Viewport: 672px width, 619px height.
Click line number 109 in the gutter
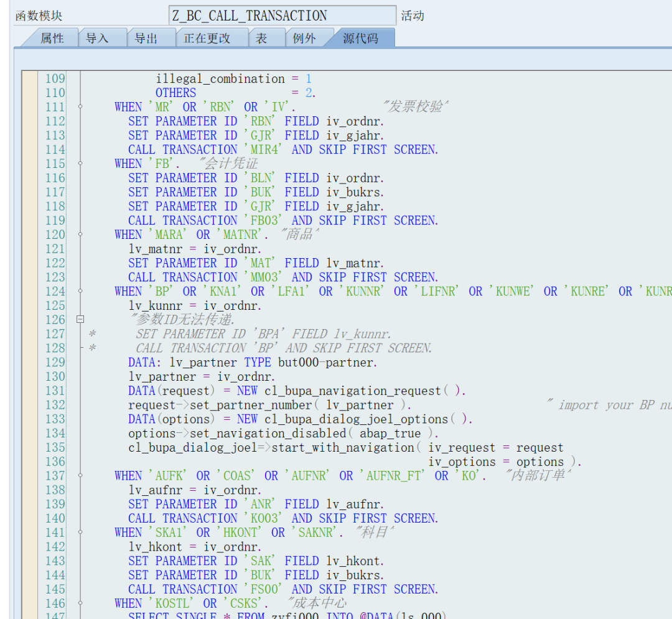pos(55,78)
